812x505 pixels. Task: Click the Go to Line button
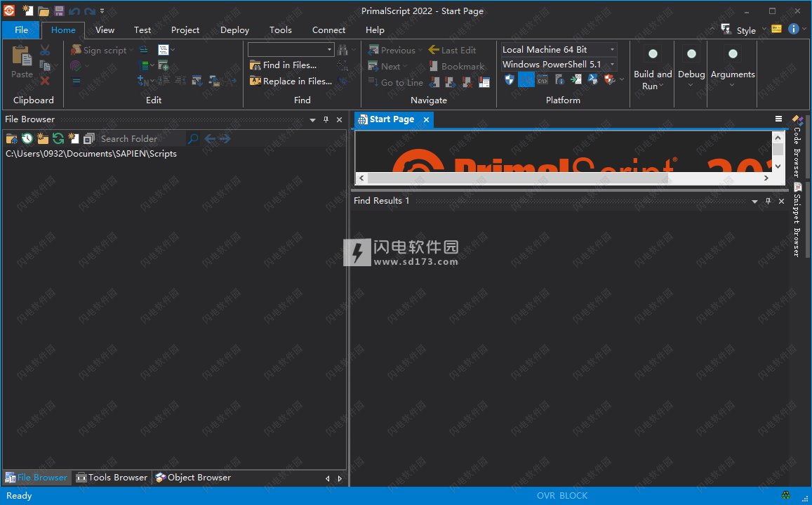pyautogui.click(x=396, y=82)
